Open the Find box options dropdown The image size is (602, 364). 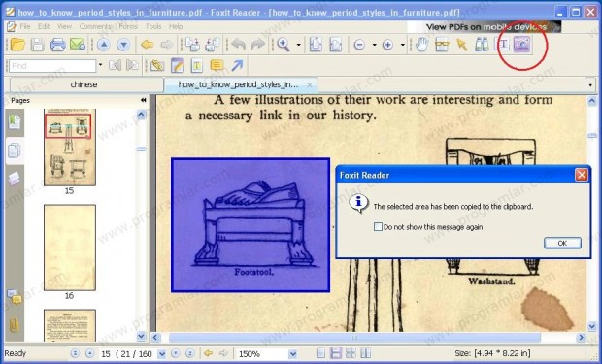(x=101, y=65)
